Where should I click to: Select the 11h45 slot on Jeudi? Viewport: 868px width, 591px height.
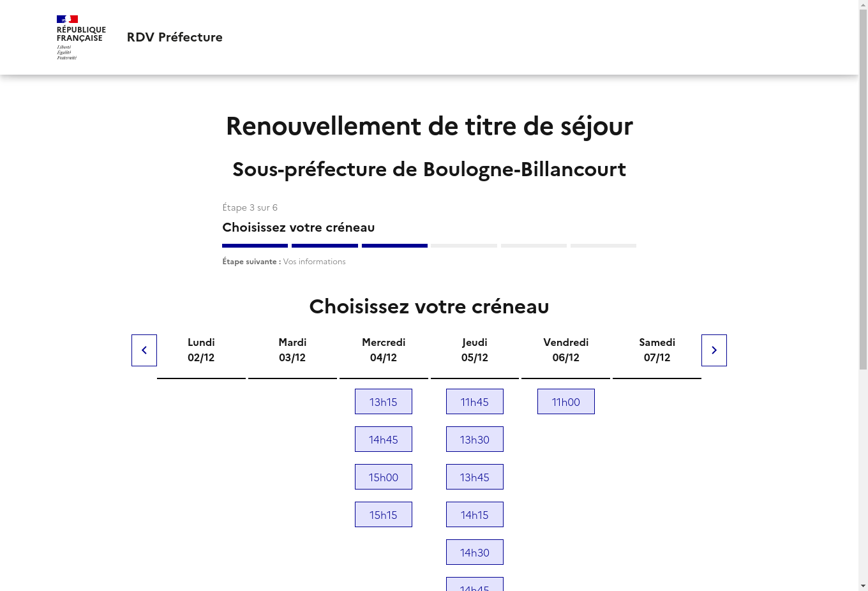point(475,401)
